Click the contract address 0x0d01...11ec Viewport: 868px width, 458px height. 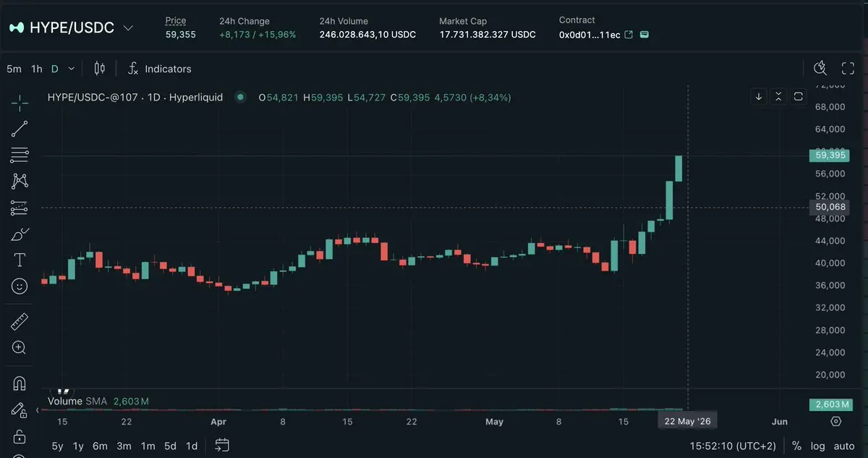590,35
